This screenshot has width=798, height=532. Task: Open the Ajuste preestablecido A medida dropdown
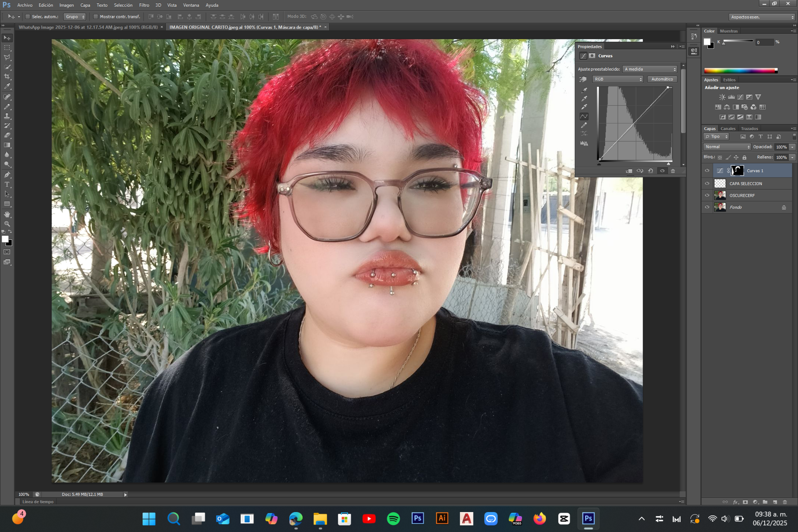[650, 69]
